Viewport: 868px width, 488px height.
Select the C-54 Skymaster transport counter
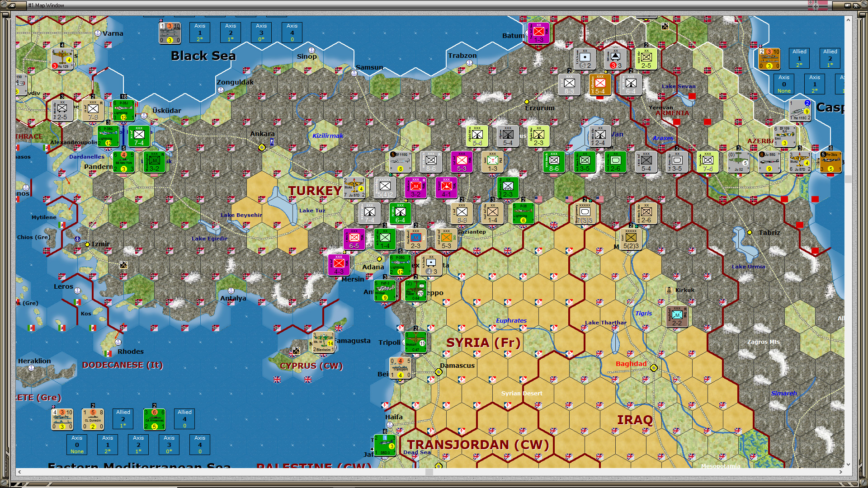pyautogui.click(x=415, y=291)
